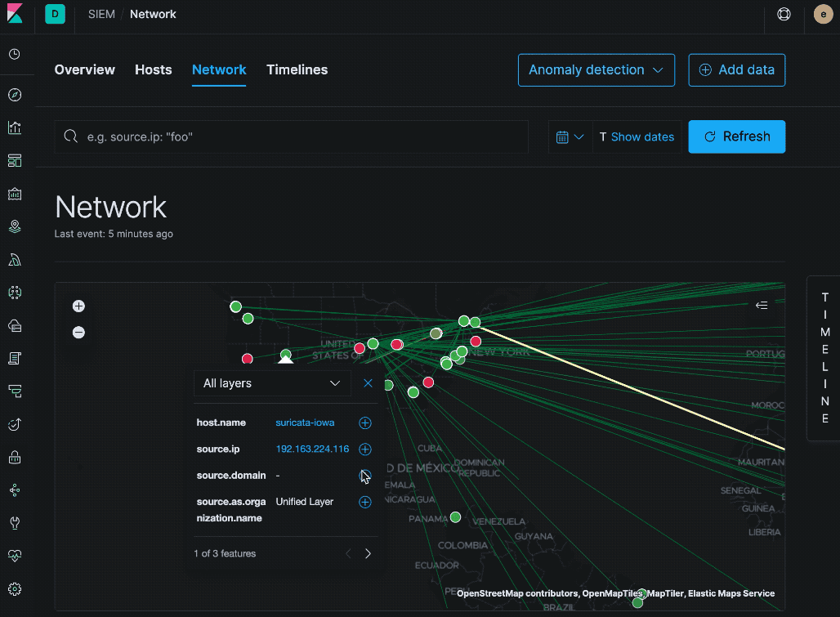840x617 pixels.
Task: Switch to Timelines tab
Action: 297,69
